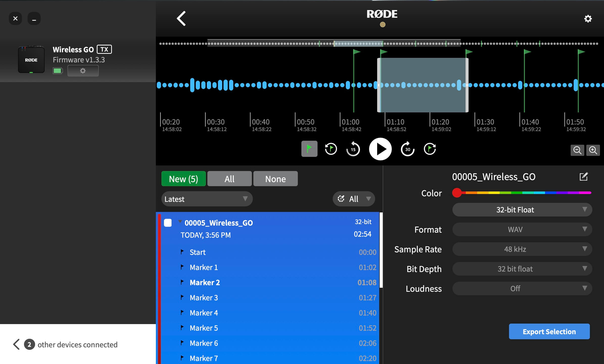Image resolution: width=604 pixels, height=364 pixels.
Task: Toggle the TX indicator on Wireless GO
Action: tap(105, 49)
